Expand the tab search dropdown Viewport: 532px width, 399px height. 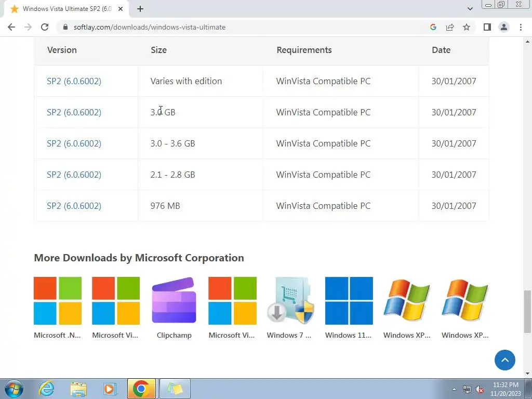click(470, 9)
